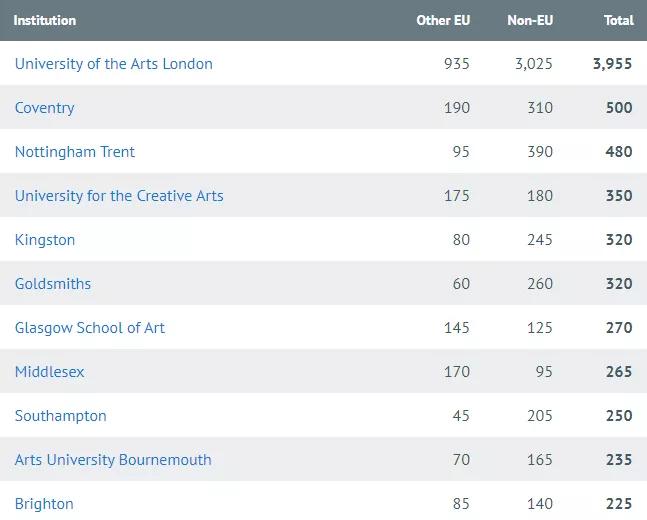Click Arts University Bournemouth link

tap(113, 460)
